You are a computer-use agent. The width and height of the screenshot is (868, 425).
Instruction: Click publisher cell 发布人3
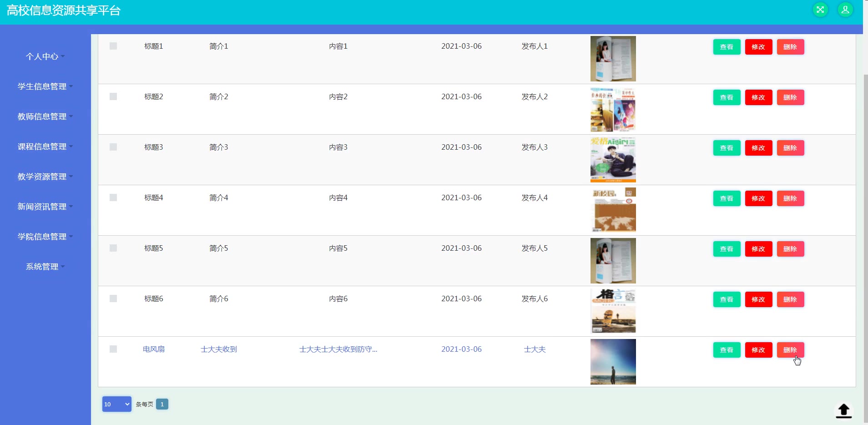[535, 147]
